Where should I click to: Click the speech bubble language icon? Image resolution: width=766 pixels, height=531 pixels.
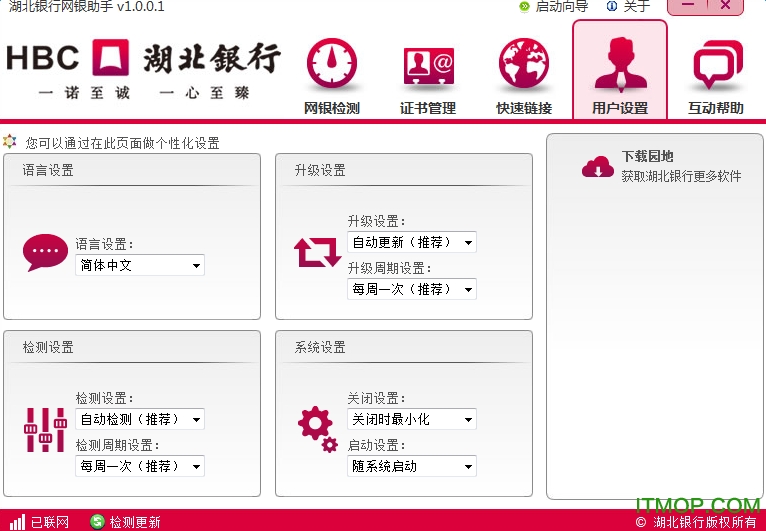(45, 253)
